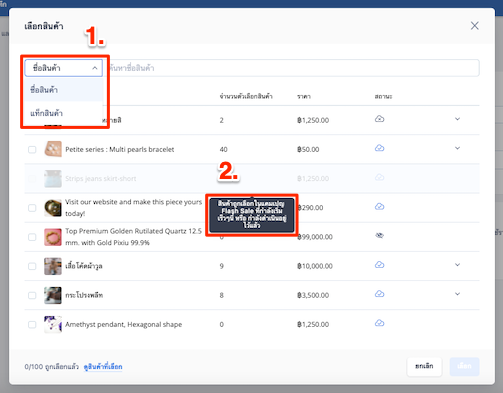Open the ดูสินค้าที่เลือก link
503x393 pixels.
(x=103, y=367)
